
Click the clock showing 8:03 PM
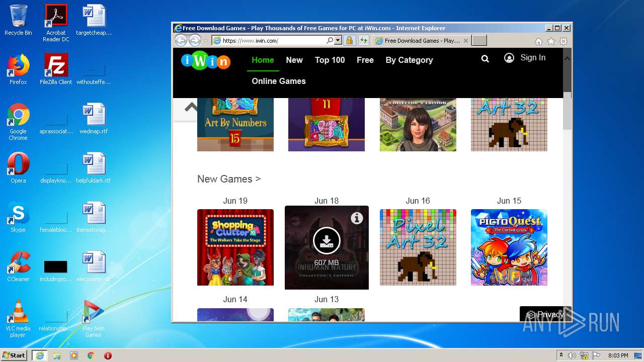(618, 355)
